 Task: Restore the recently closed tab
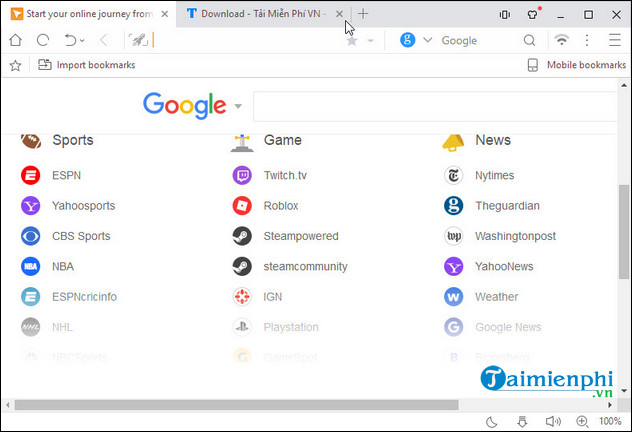(x=70, y=40)
